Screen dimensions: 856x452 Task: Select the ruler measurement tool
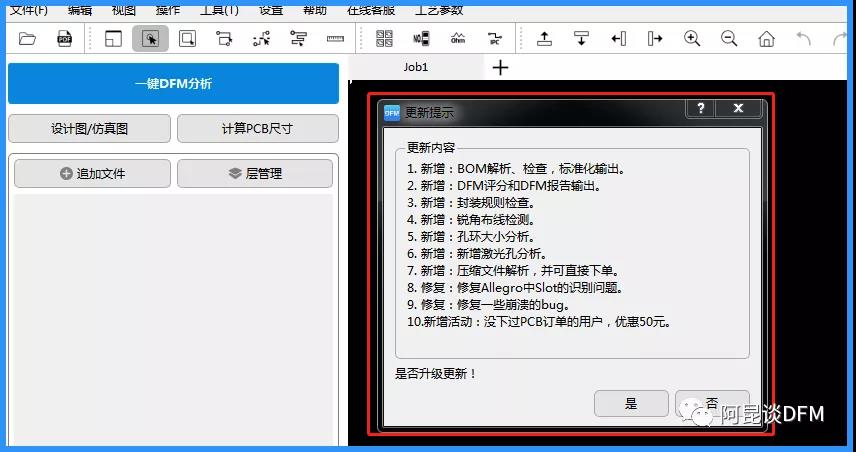335,39
